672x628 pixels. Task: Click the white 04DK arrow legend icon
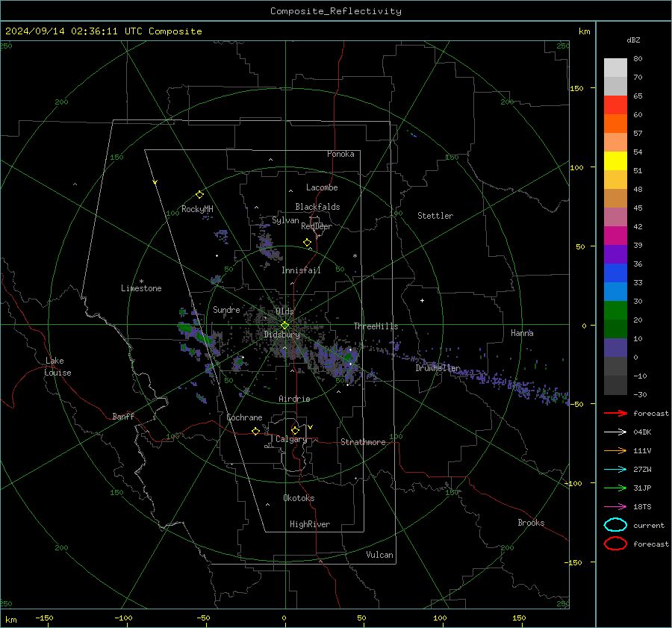[x=615, y=432]
